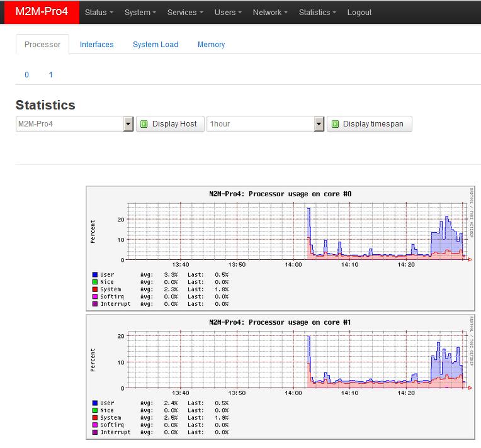Select the Processor tab
Screen dimensions: 481x448
click(x=42, y=45)
